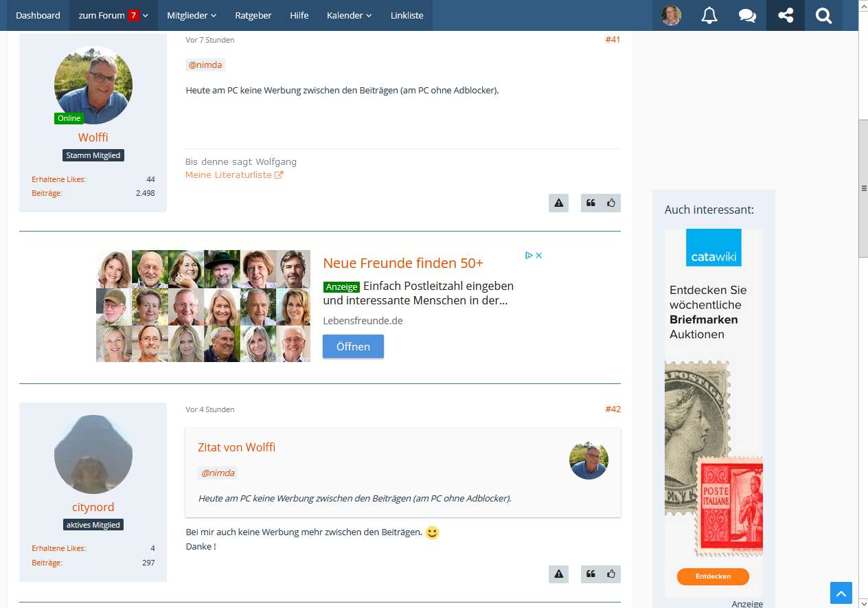Image resolution: width=868 pixels, height=608 pixels.
Task: Expand the Mitglieder dropdown menu
Action: tap(192, 15)
